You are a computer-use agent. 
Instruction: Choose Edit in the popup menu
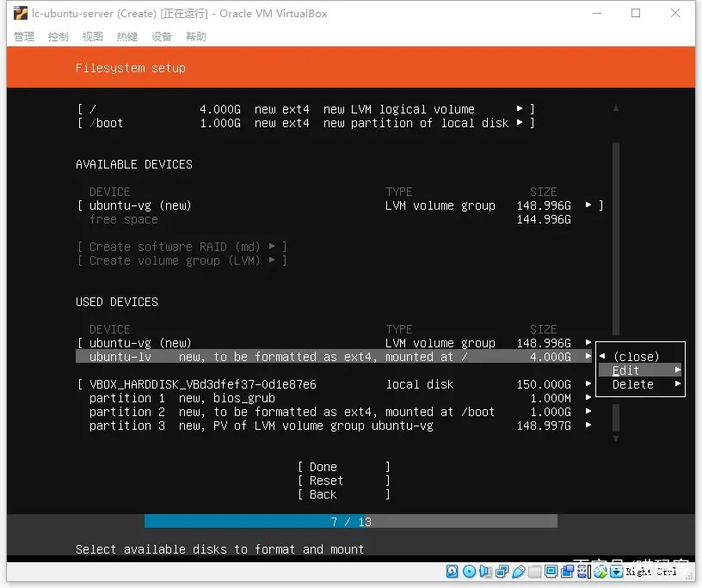click(640, 371)
